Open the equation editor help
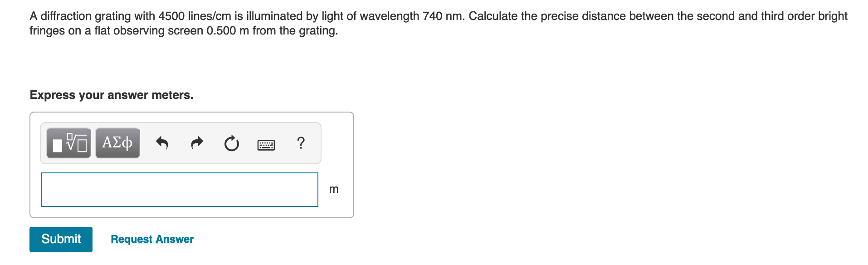This screenshot has width=868, height=265. point(301,143)
